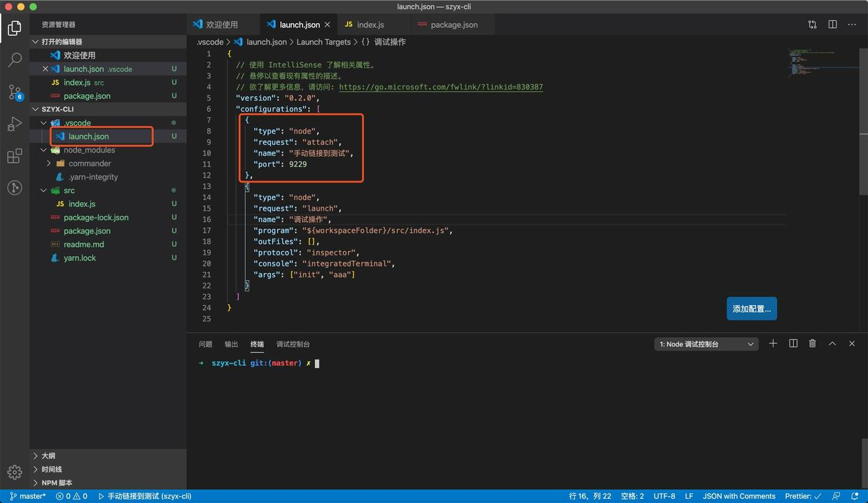The image size is (868, 503).
Task: Click the Launch Targets breadcrumb
Action: point(323,42)
